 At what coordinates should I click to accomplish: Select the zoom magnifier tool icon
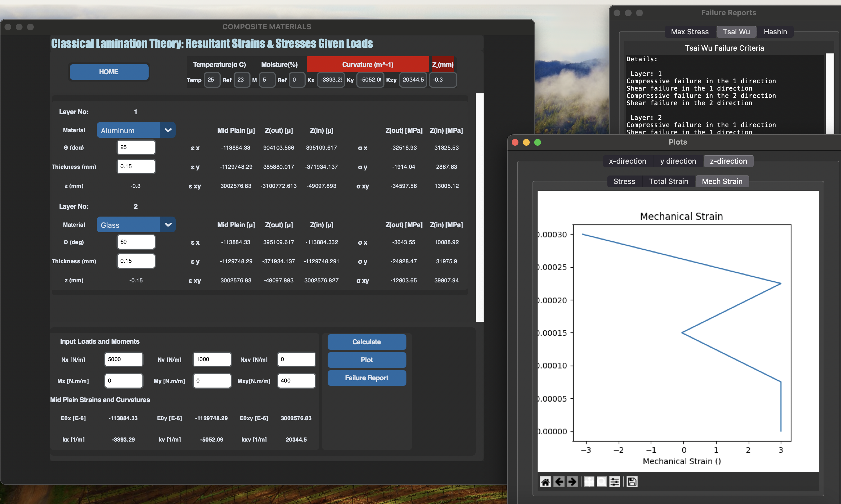[601, 481]
